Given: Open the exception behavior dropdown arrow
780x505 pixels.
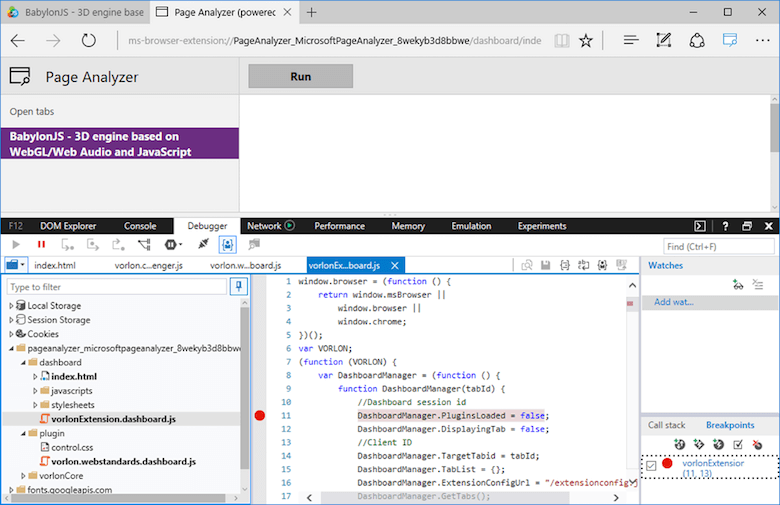Looking at the screenshot, I should tap(180, 244).
